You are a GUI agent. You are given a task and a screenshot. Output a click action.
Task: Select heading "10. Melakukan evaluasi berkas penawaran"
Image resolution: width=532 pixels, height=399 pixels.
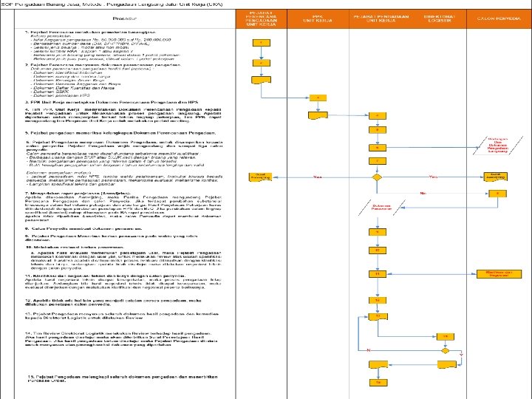75,247
